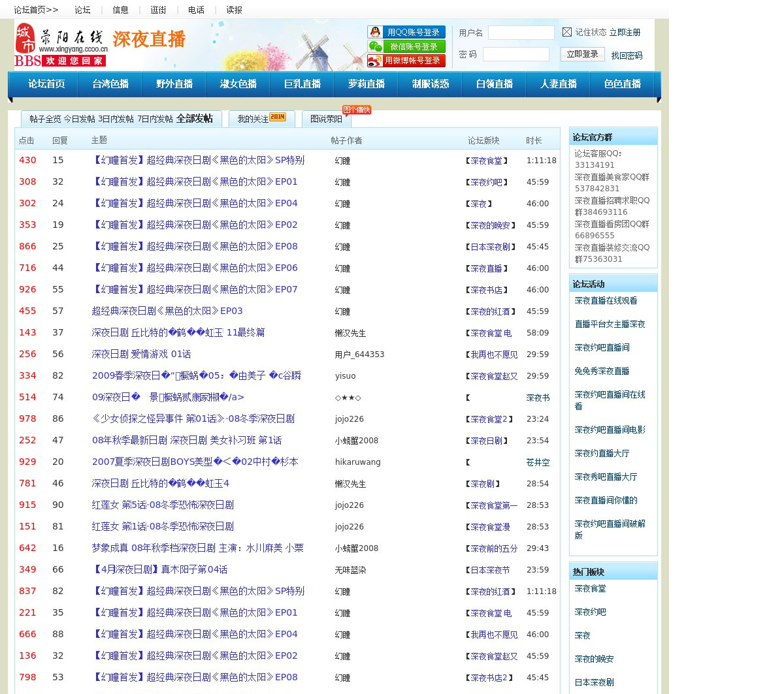Open the 找回密码 link
Screen dimensions: 784x694
tap(627, 55)
